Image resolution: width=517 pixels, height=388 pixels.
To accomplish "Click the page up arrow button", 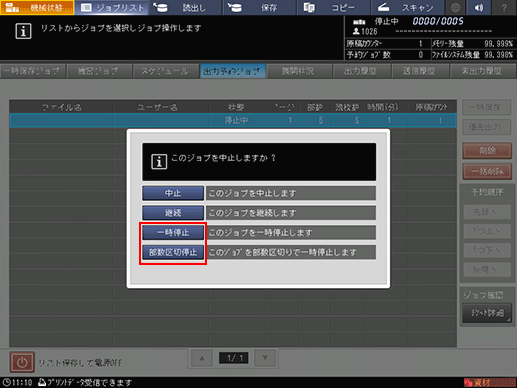I will (x=202, y=358).
